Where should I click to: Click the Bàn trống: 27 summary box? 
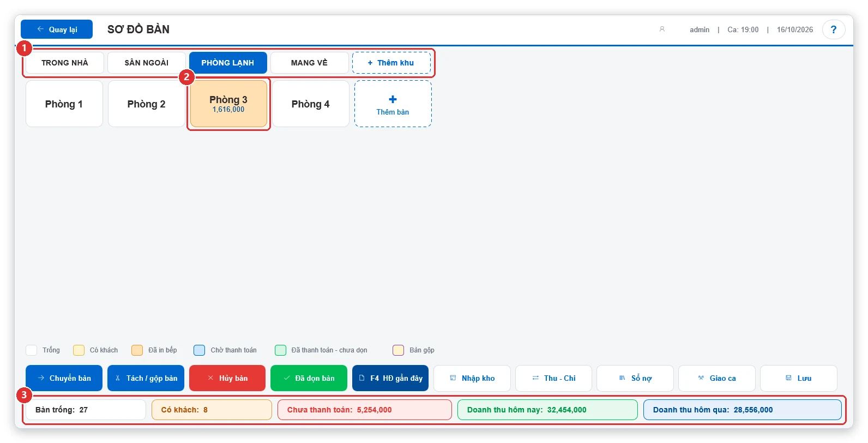click(x=86, y=410)
